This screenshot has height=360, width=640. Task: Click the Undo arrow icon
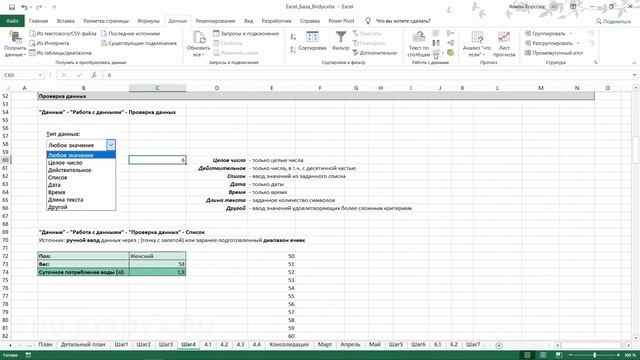coord(24,7)
